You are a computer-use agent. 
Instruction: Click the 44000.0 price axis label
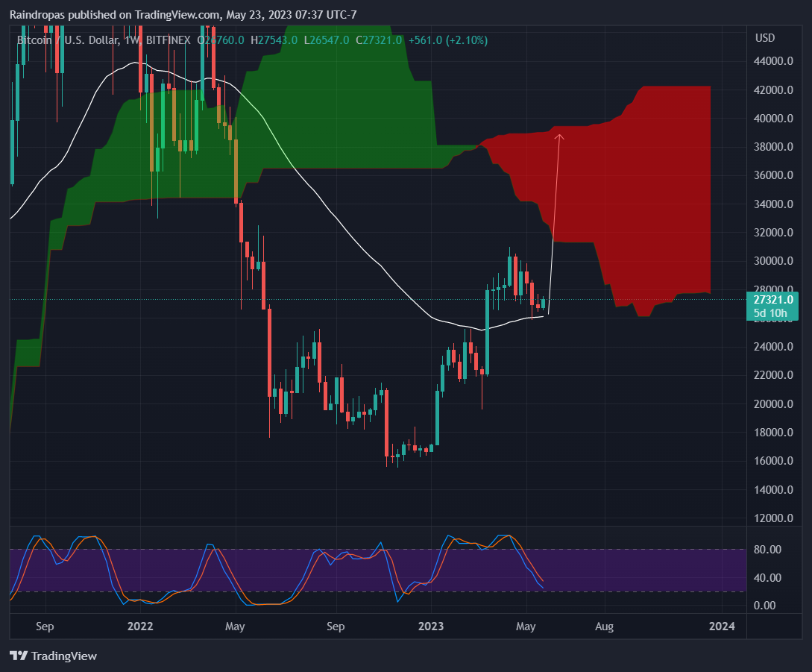pyautogui.click(x=773, y=61)
